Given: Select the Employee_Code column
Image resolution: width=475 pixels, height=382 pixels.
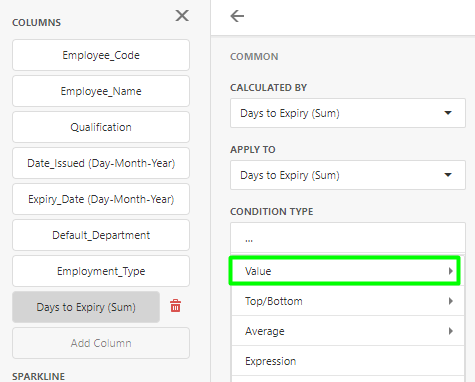Looking at the screenshot, I should pyautogui.click(x=101, y=55).
